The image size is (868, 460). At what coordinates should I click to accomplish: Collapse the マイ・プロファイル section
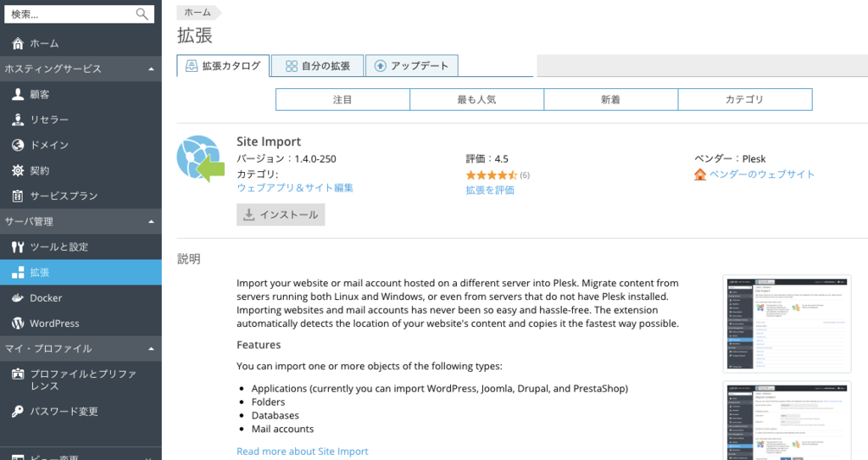coord(151,349)
